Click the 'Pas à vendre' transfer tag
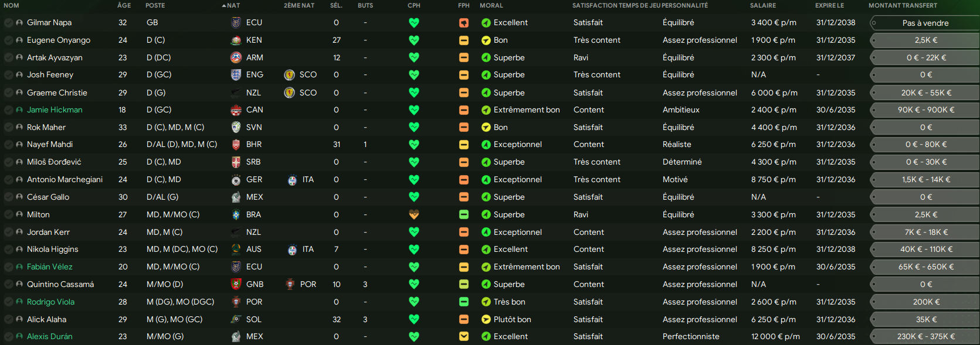 (x=925, y=23)
